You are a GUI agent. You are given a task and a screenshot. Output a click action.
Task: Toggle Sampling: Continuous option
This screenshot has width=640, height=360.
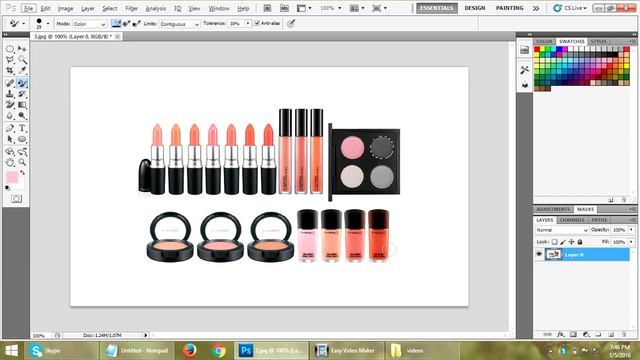[116, 24]
